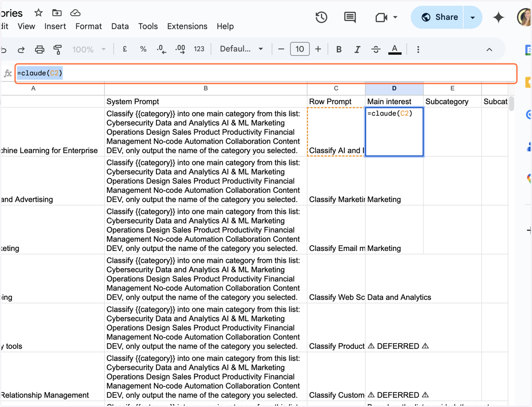The height and width of the screenshot is (407, 532).
Task: Decrease font size with minus button
Action: coord(281,49)
